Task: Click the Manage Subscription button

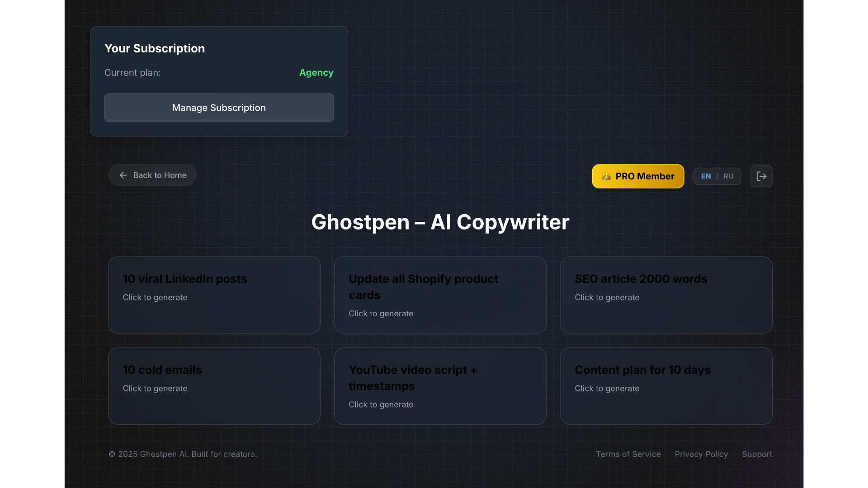Action: point(218,108)
